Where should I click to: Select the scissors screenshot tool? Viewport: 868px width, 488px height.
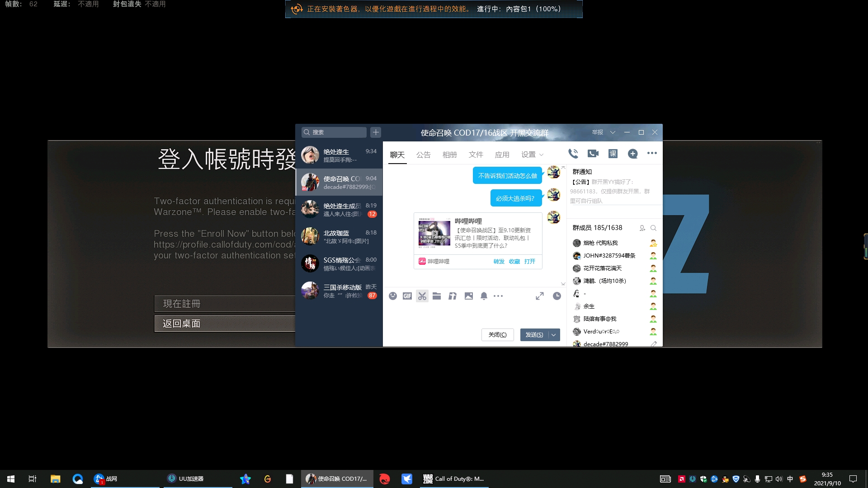click(422, 296)
